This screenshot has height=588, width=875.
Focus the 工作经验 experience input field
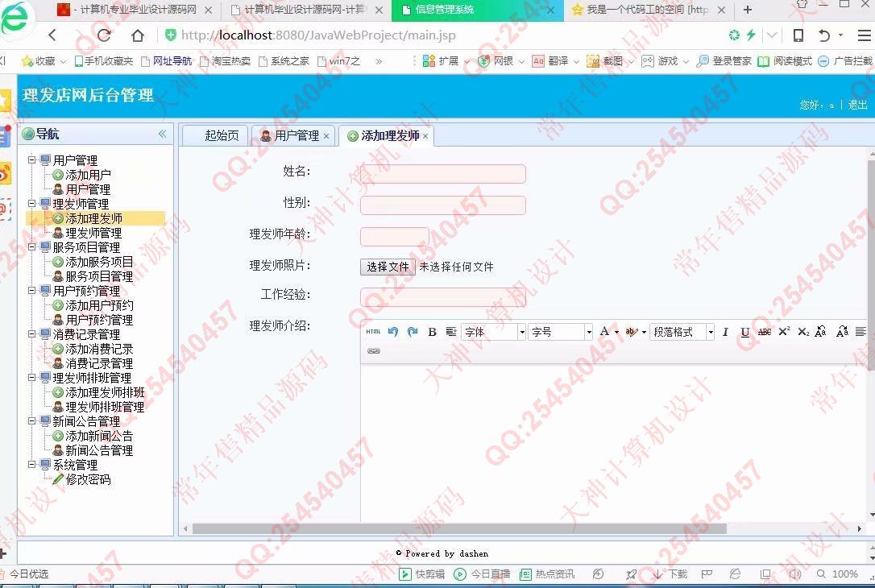click(443, 296)
